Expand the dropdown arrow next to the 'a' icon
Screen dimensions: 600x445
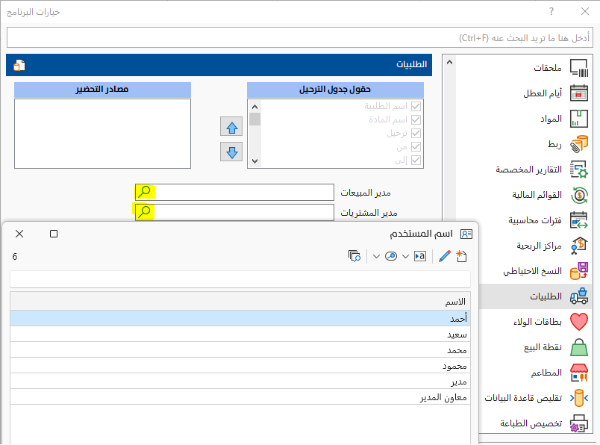tap(405, 256)
